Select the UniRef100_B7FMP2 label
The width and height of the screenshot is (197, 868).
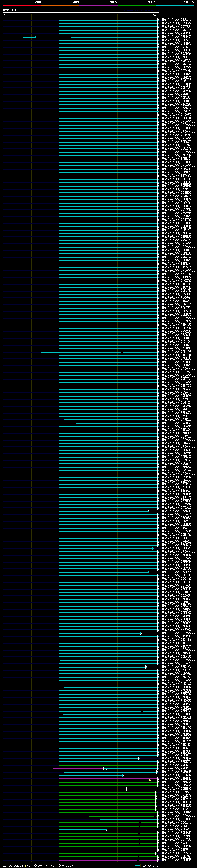click(177, 43)
